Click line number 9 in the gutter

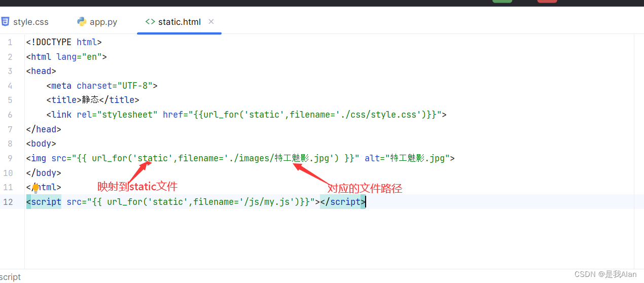(10, 158)
